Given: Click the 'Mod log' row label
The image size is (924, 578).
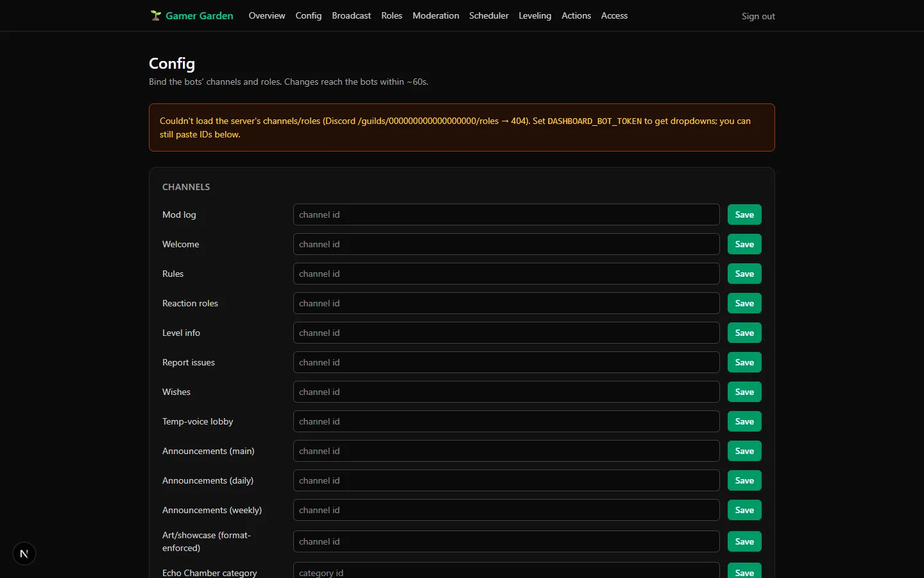Looking at the screenshot, I should pyautogui.click(x=179, y=215).
